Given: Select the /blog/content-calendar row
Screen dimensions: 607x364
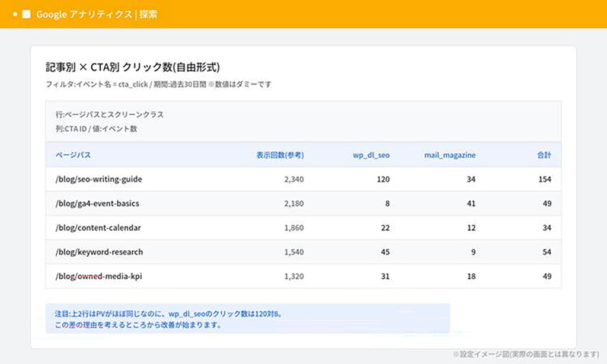Looking at the screenshot, I should click(303, 228).
